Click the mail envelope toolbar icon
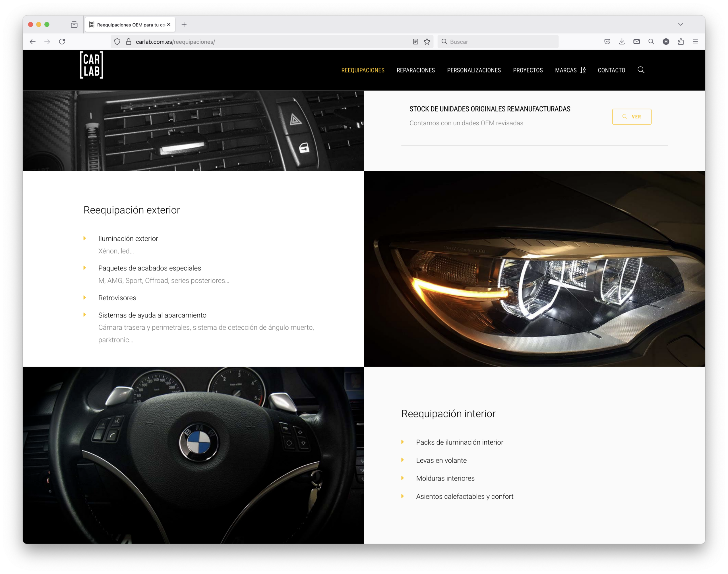The height and width of the screenshot is (574, 728). pos(636,42)
